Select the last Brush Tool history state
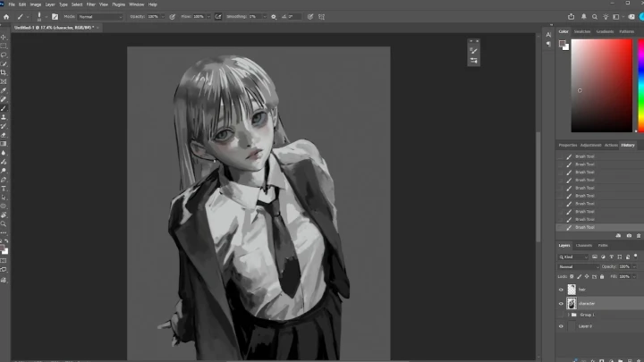The height and width of the screenshot is (362, 644). [x=600, y=227]
